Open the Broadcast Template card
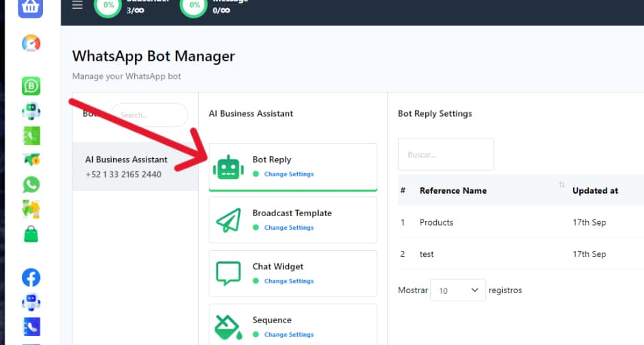This screenshot has width=644, height=345. (x=292, y=220)
